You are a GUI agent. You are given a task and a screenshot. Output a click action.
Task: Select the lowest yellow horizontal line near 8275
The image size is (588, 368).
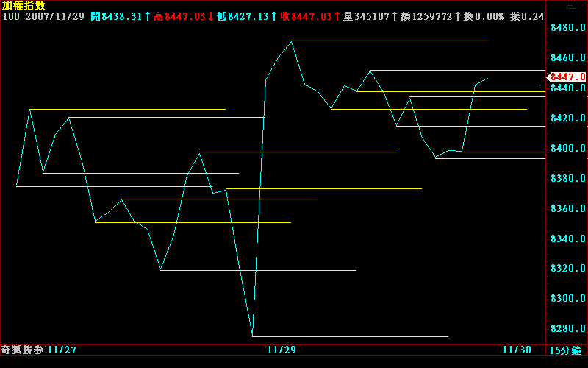[351, 336]
